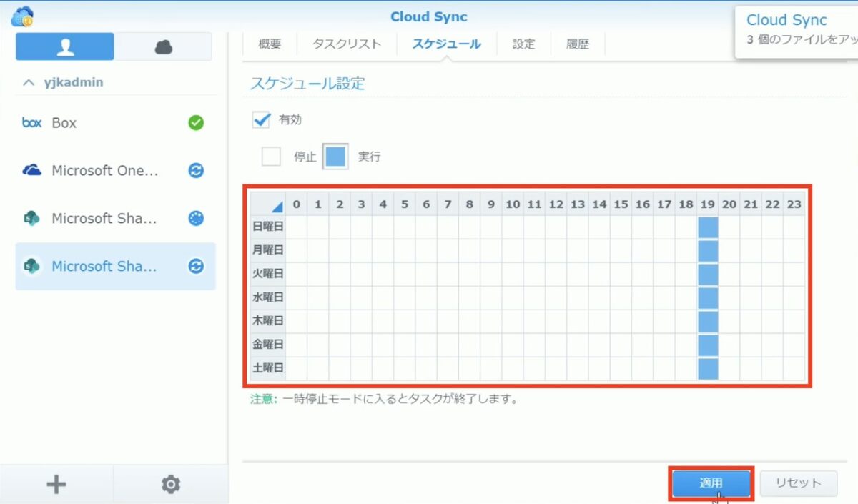Open global settings via the gear icon
This screenshot has height=504, width=858.
pyautogui.click(x=170, y=483)
